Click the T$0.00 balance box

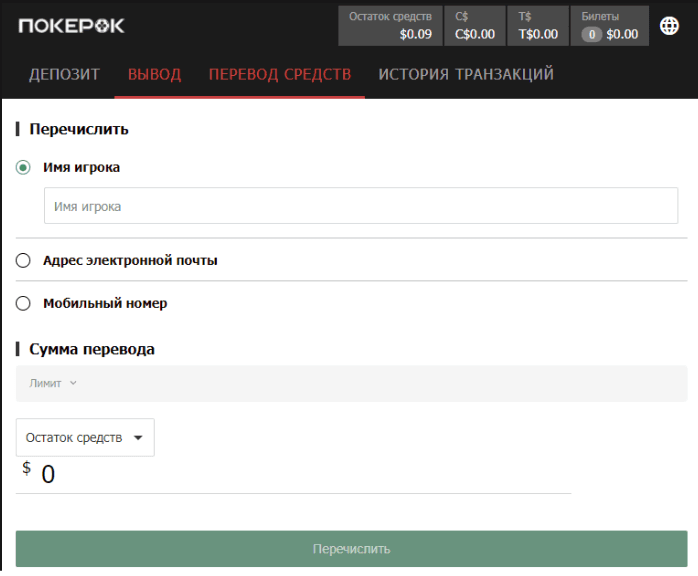[x=538, y=26]
